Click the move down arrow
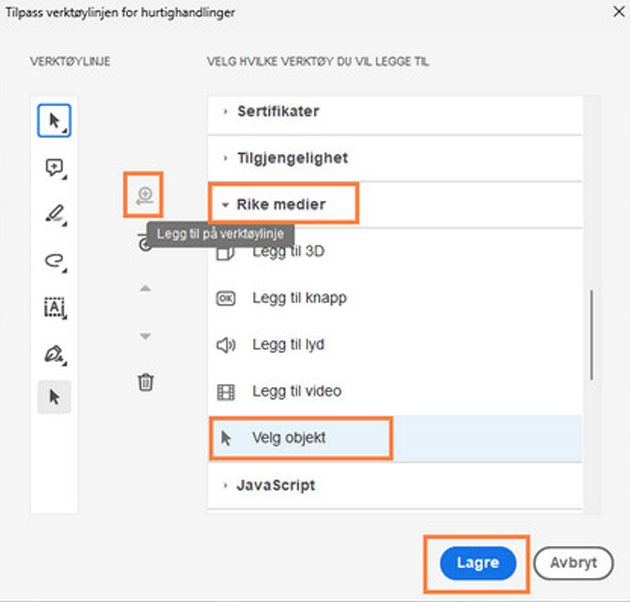 point(145,336)
